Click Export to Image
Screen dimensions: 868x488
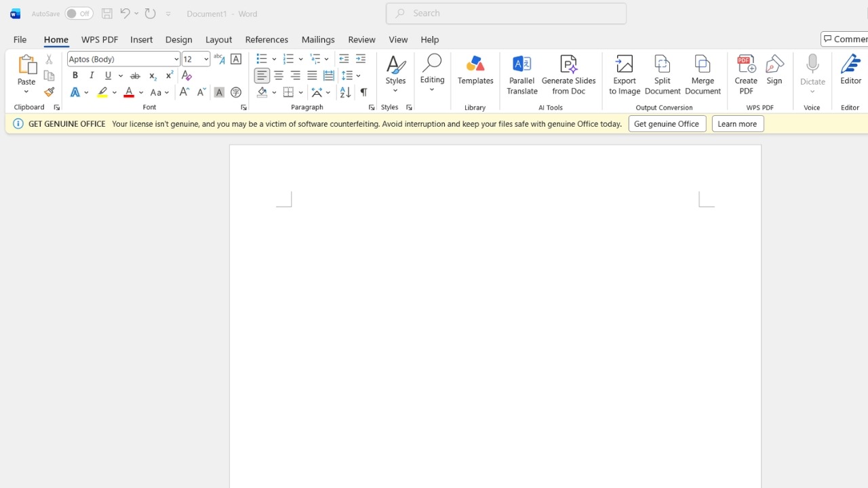click(625, 75)
